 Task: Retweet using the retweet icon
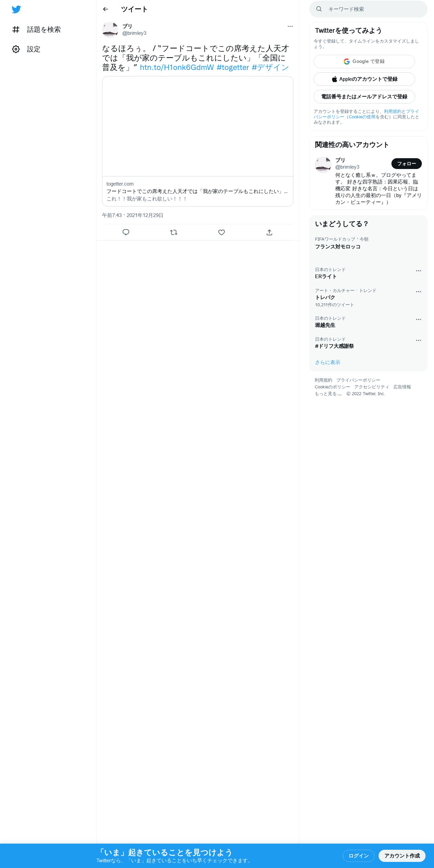coord(174,232)
